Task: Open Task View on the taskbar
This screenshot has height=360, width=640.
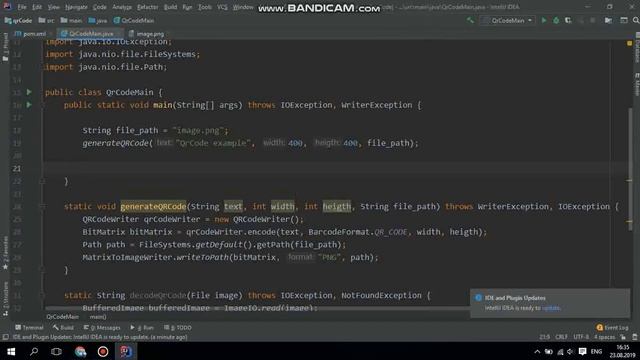Action: click(x=56, y=351)
